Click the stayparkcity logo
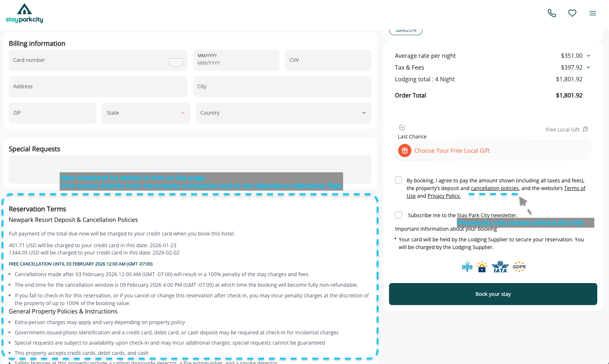This screenshot has height=364, width=609. 25,13
